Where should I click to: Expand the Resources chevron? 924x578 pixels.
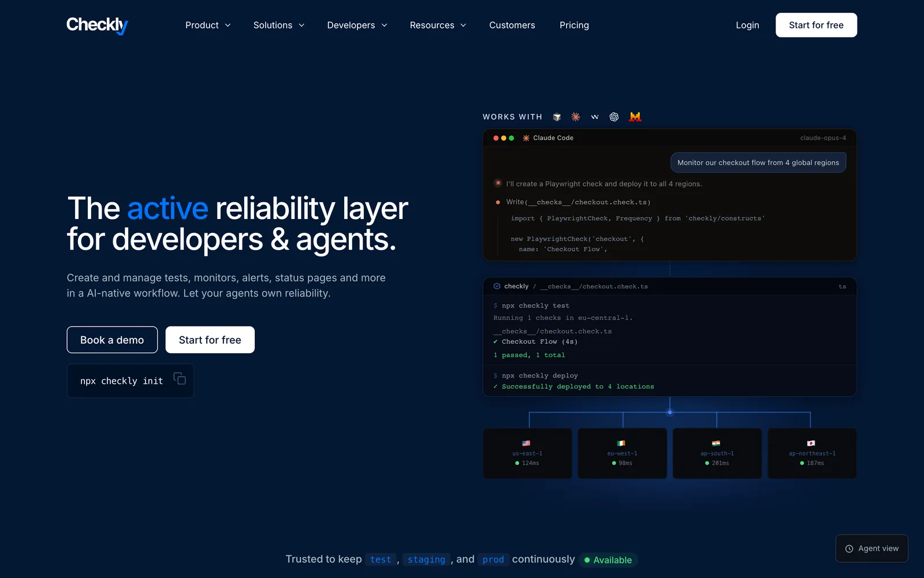pos(463,25)
